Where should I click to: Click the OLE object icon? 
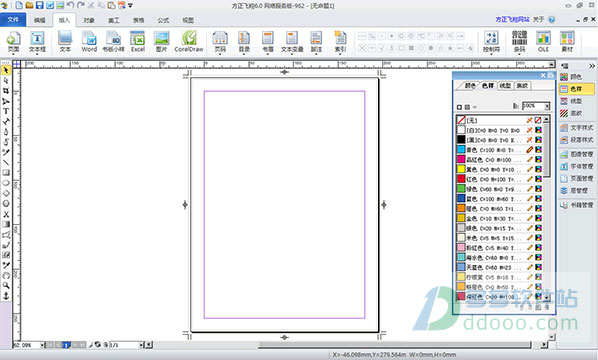543,42
